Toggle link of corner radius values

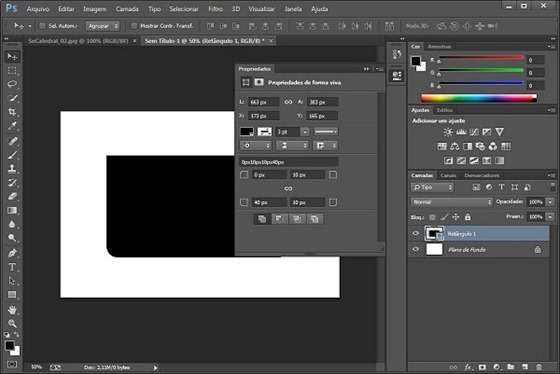coord(288,188)
